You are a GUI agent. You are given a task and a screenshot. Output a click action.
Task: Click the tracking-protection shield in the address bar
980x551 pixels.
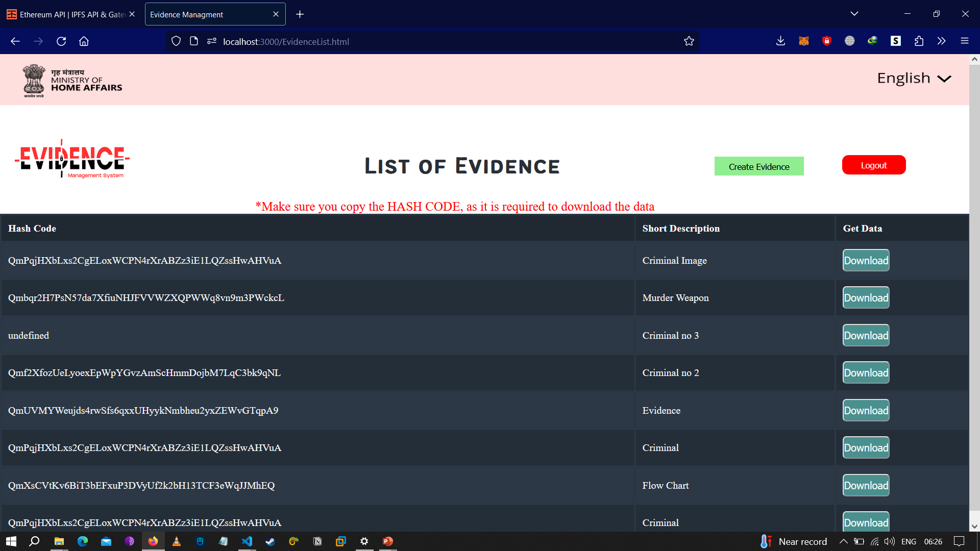176,41
